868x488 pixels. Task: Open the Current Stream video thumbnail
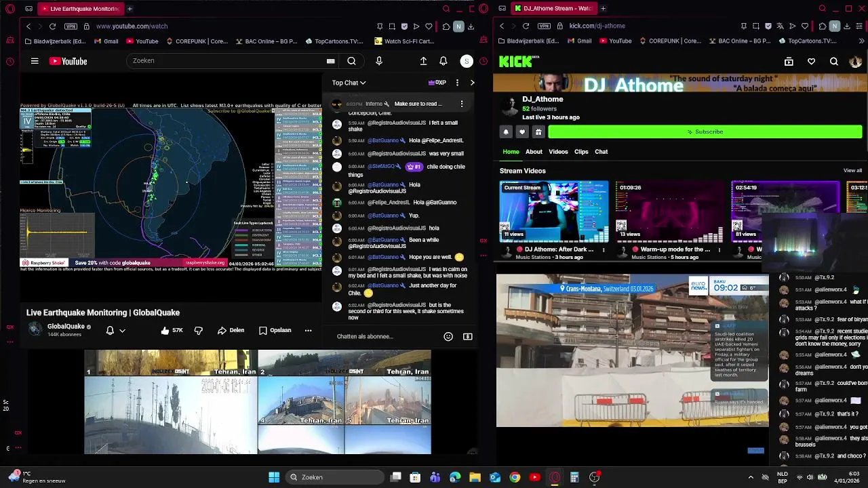point(554,211)
